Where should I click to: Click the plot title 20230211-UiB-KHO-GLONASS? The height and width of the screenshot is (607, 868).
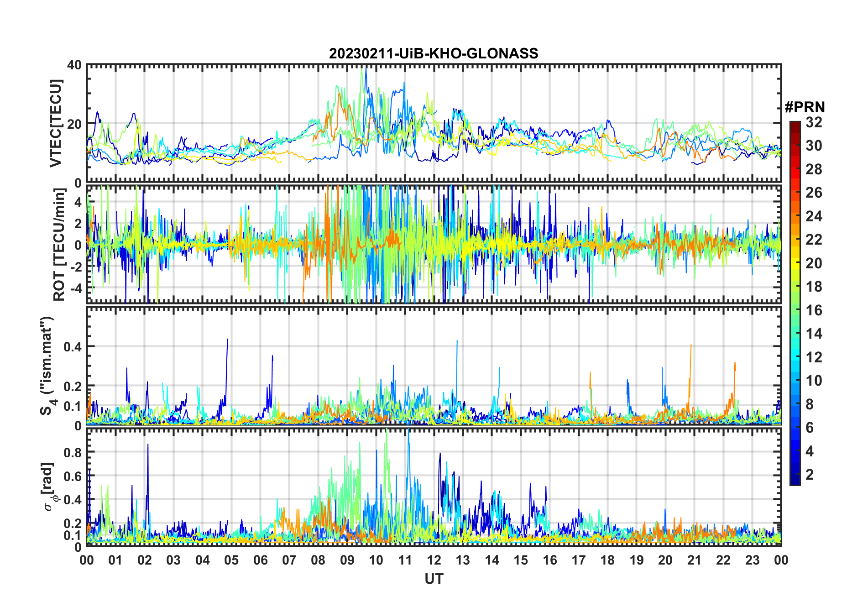click(x=434, y=53)
